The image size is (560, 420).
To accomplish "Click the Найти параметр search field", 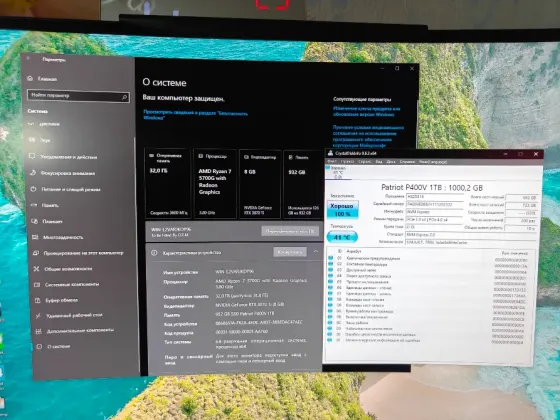I will (x=78, y=96).
